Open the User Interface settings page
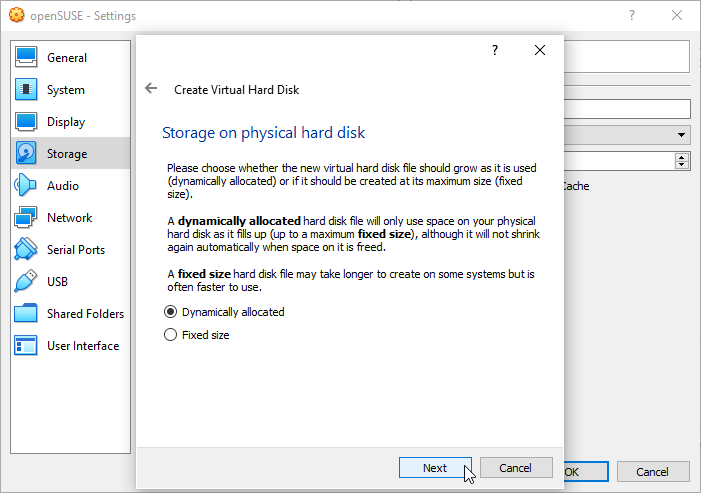The height and width of the screenshot is (493, 701). pyautogui.click(x=82, y=346)
